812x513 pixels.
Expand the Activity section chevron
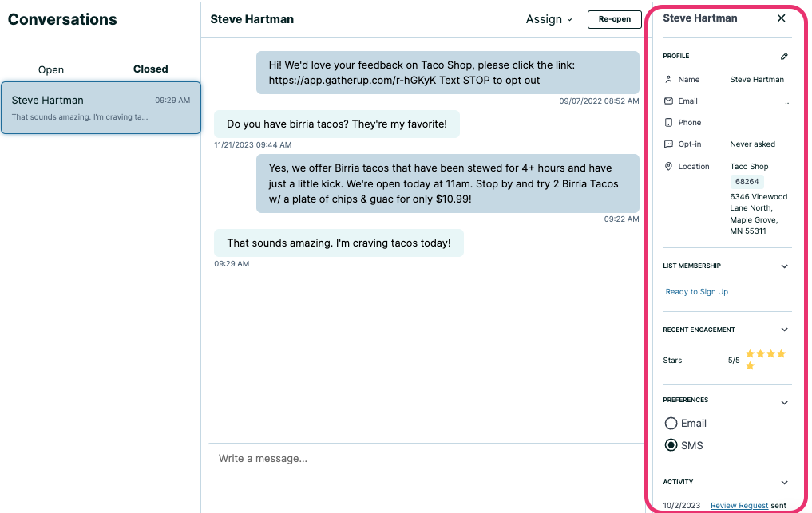click(x=783, y=482)
